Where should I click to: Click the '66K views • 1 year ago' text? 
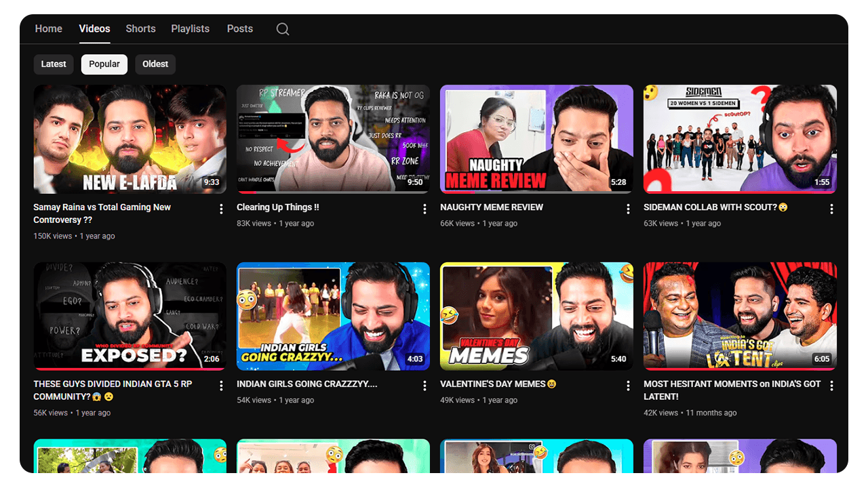tap(479, 224)
